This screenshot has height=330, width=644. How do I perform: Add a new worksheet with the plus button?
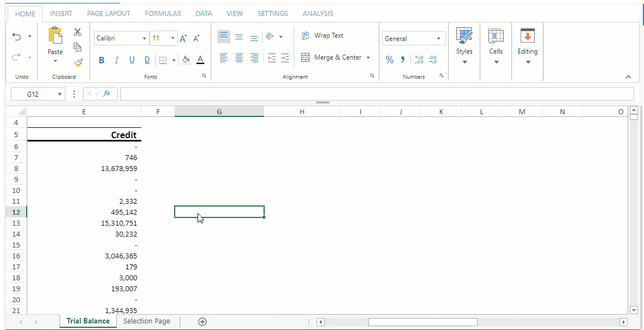coord(202,321)
